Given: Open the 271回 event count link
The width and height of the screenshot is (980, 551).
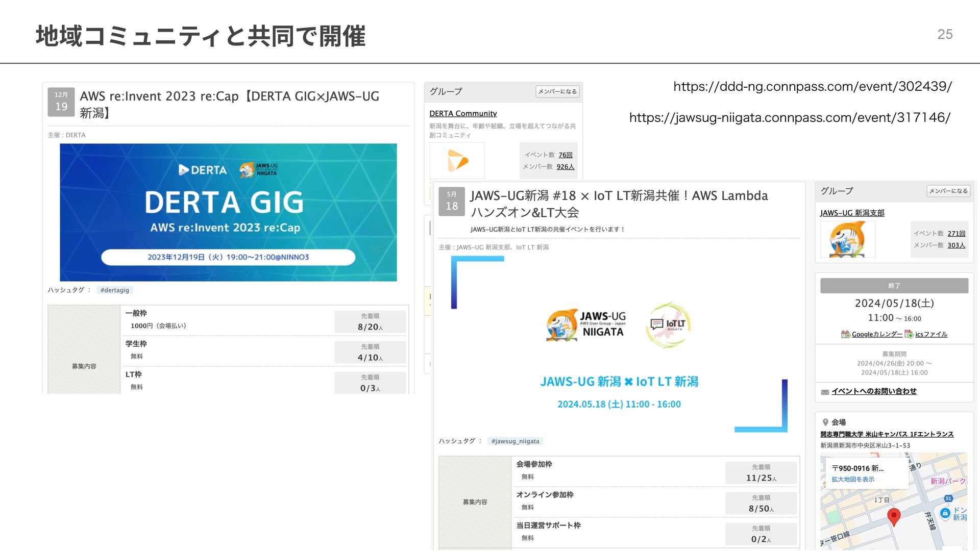Looking at the screenshot, I should click(x=957, y=233).
